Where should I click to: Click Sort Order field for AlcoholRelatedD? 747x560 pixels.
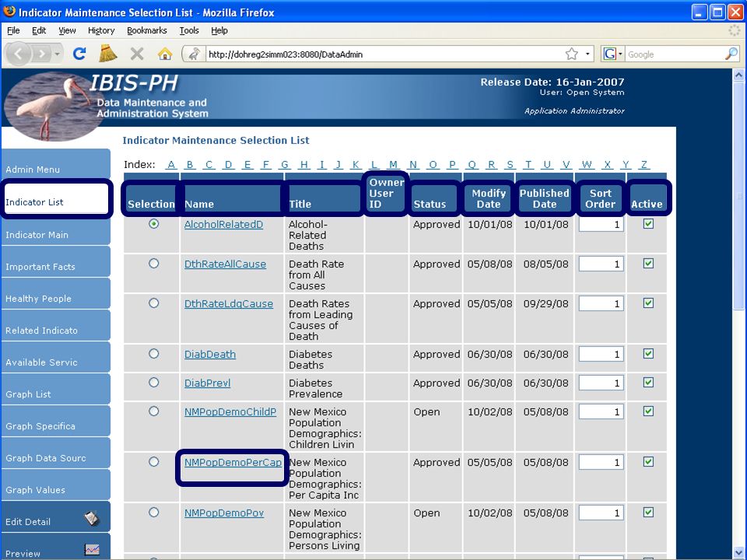601,224
